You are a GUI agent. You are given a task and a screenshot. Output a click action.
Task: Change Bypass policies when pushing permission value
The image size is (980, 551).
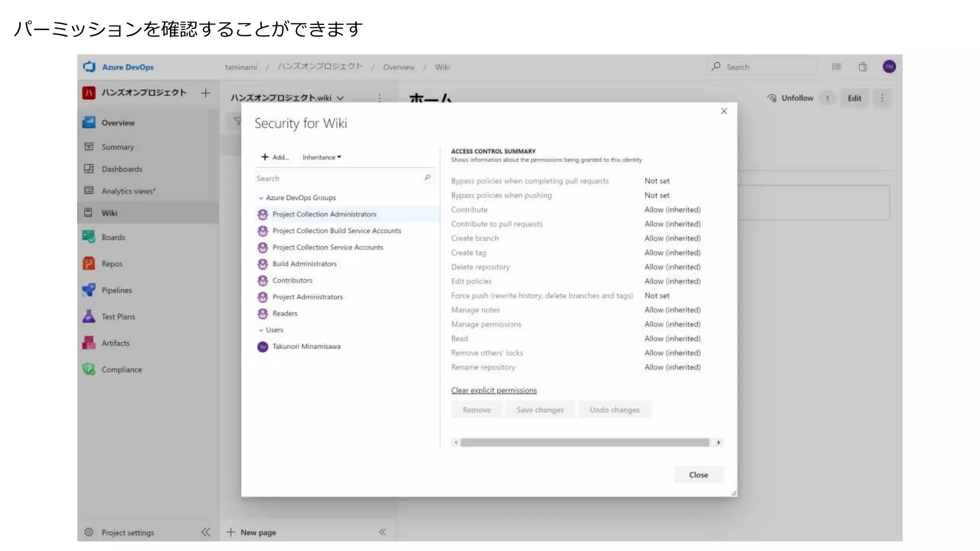657,195
